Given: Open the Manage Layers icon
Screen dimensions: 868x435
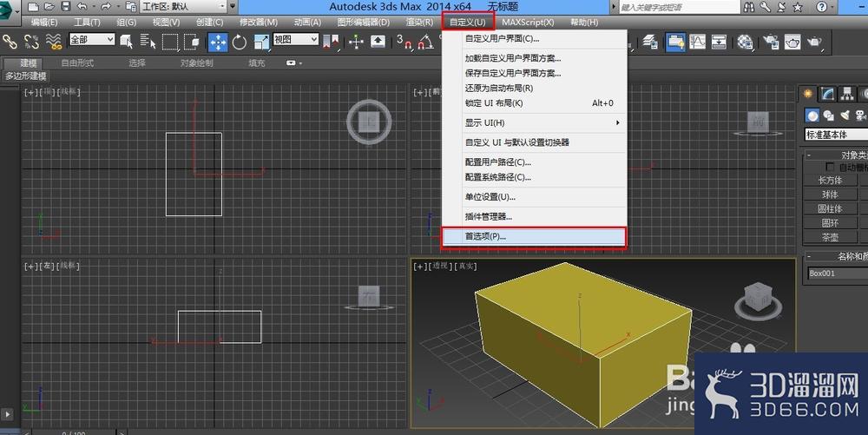Looking at the screenshot, I should tap(650, 42).
